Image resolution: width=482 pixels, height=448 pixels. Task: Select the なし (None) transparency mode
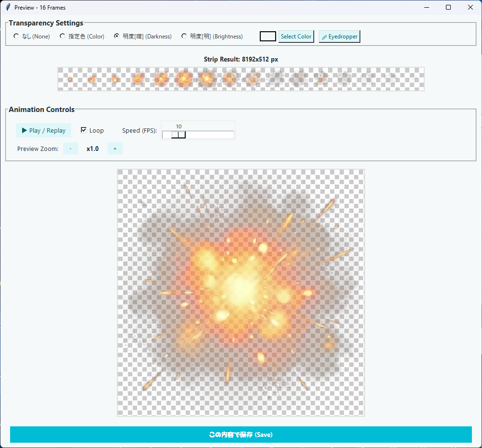tap(16, 36)
